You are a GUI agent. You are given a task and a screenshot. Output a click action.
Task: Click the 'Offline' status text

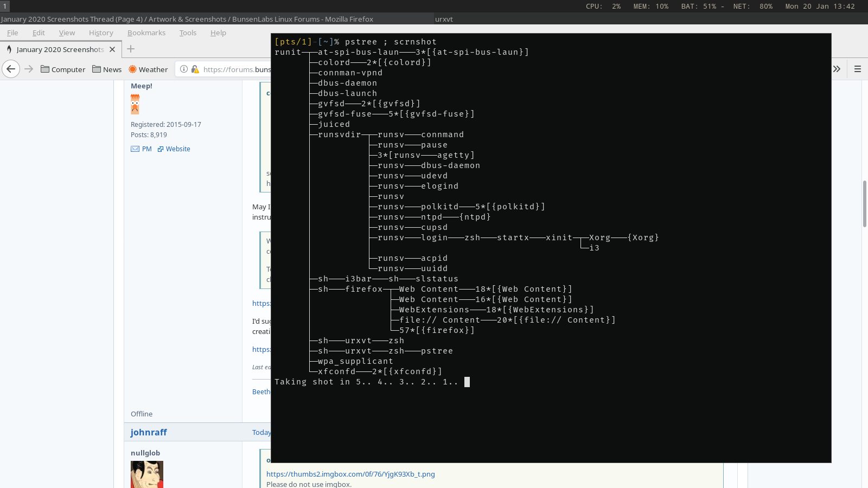(142, 414)
